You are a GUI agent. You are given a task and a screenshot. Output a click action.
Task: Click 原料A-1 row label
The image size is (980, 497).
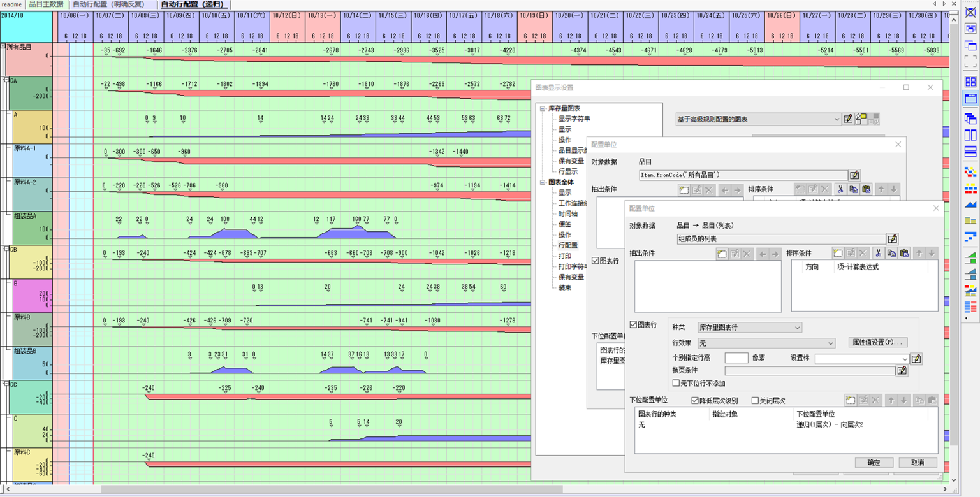click(x=25, y=148)
